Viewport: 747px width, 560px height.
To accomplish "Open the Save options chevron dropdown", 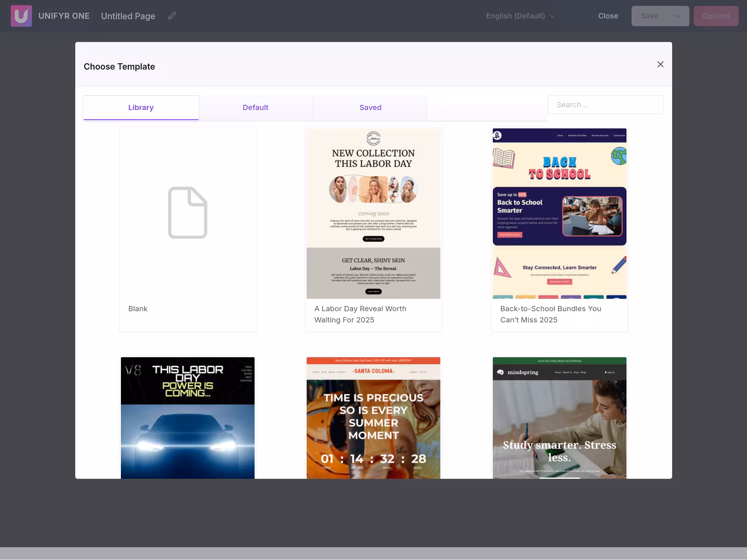I will (x=677, y=16).
